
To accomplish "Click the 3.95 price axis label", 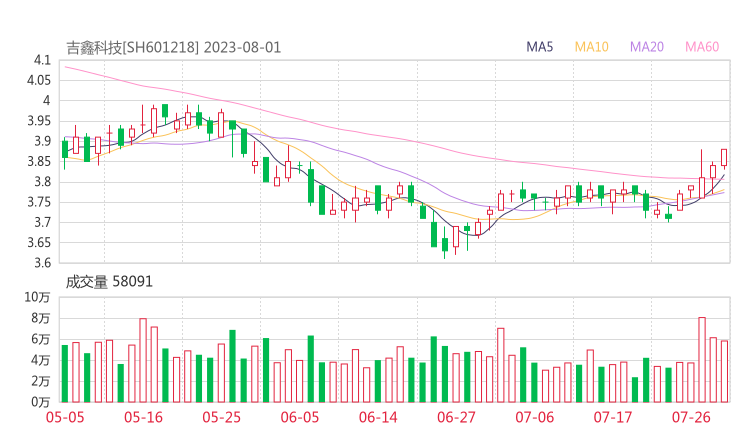I will [x=38, y=121].
